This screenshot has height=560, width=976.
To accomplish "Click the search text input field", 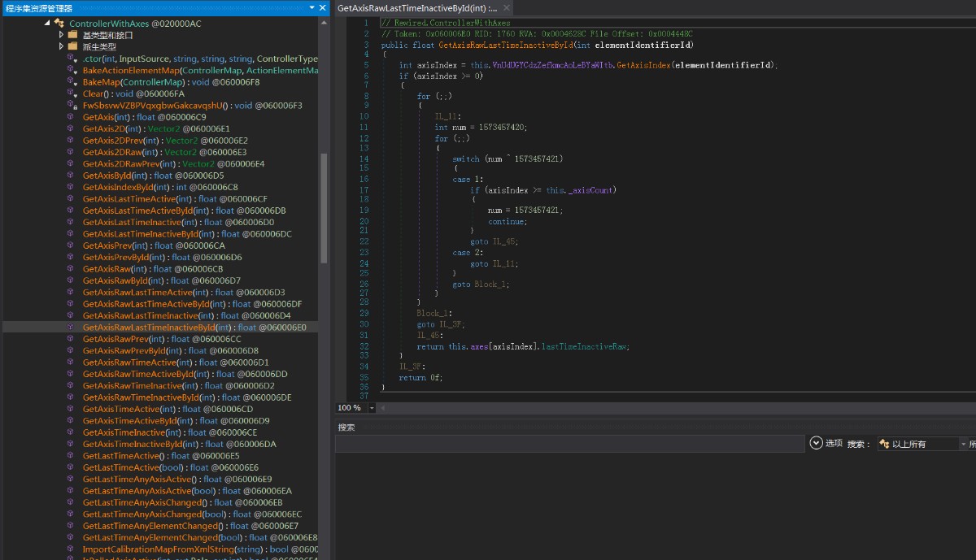I will click(569, 444).
